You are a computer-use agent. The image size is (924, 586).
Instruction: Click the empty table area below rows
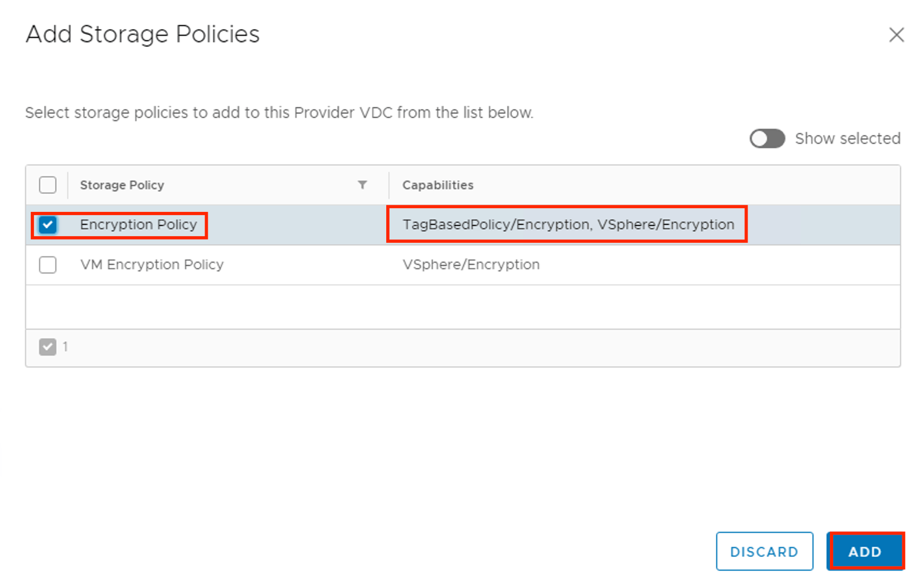coord(463,307)
